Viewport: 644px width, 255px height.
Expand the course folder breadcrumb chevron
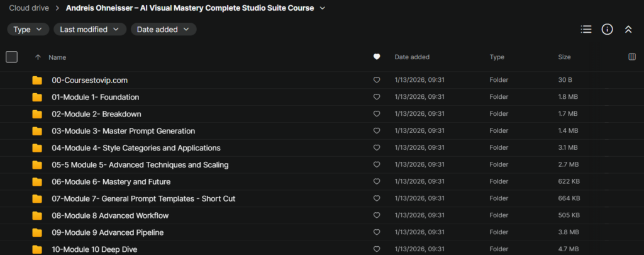point(323,8)
